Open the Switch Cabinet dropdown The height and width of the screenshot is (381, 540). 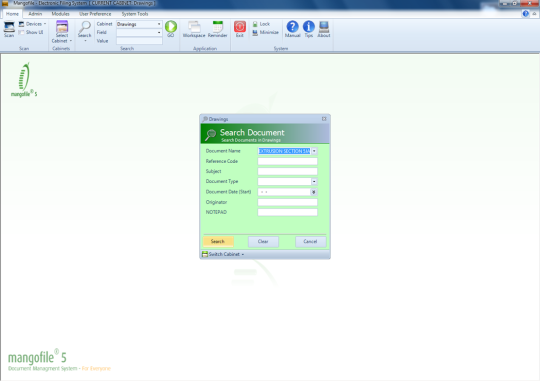point(223,254)
